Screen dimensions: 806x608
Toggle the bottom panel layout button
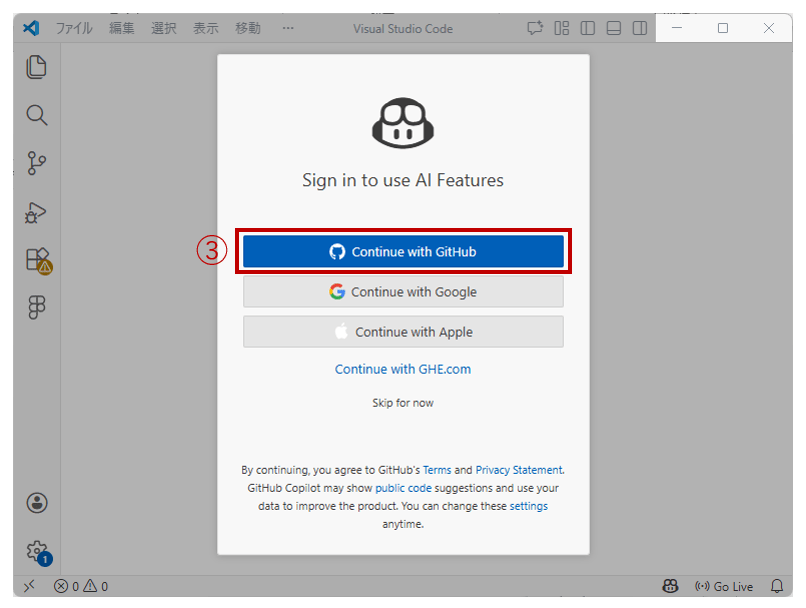point(614,28)
